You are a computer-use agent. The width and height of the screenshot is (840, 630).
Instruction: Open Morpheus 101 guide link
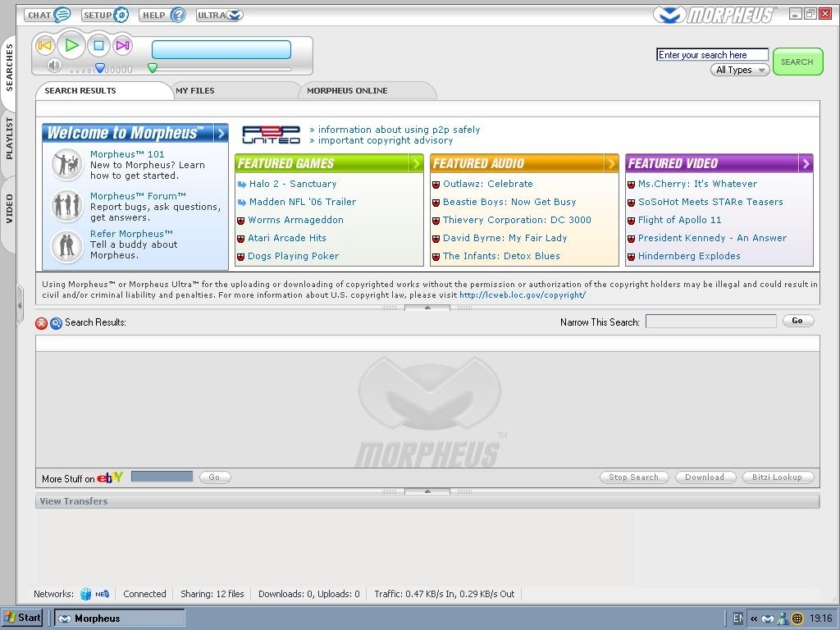coord(127,154)
